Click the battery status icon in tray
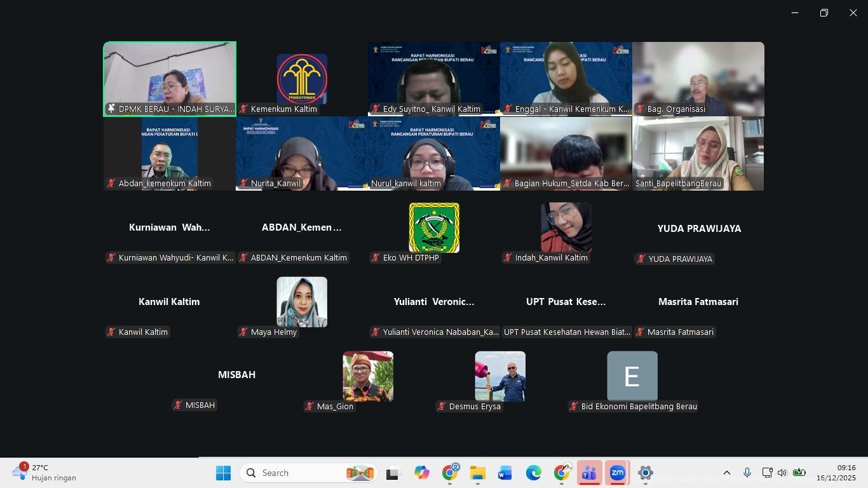 pos(799,473)
